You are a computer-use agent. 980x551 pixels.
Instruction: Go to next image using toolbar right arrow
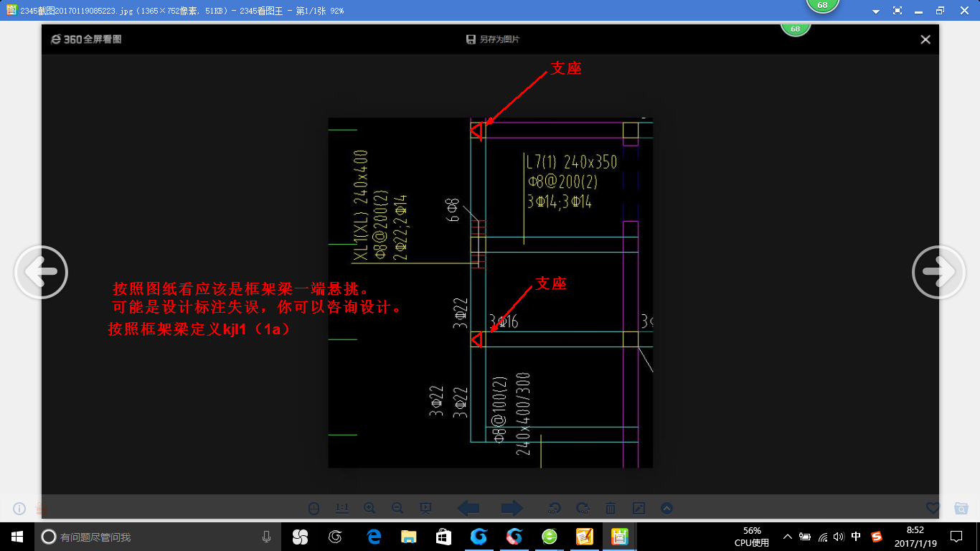512,509
